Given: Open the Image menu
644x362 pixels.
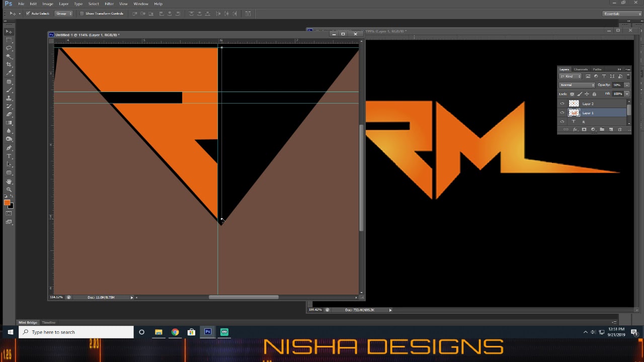Looking at the screenshot, I should 48,4.
